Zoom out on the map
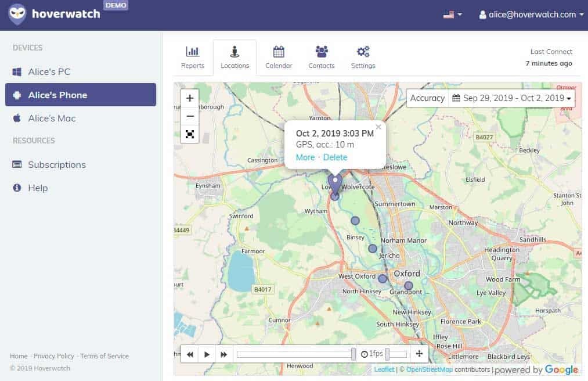588x381 pixels. coord(190,116)
